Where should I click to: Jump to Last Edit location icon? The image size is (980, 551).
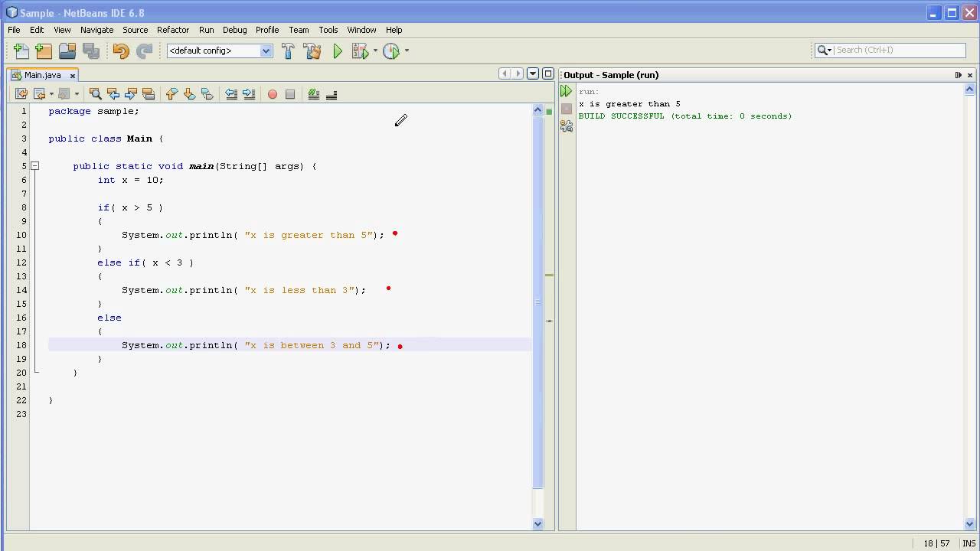(x=21, y=94)
